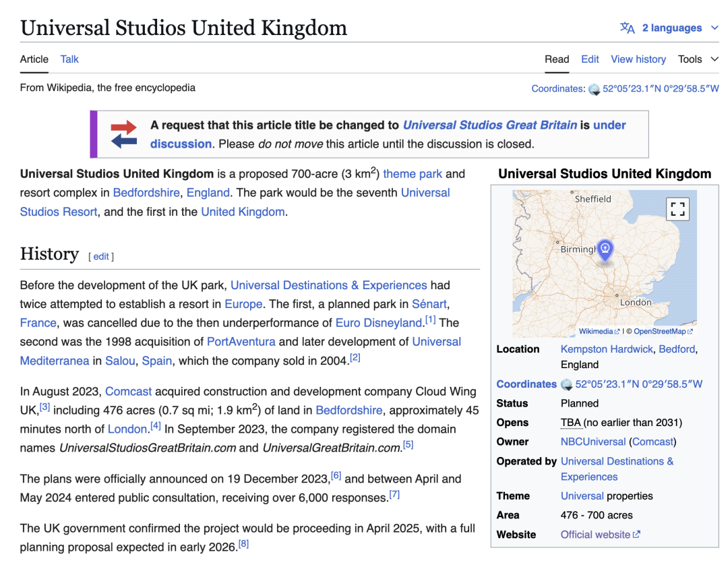
Task: Click the Coordinates label link at page top
Action: coord(557,89)
